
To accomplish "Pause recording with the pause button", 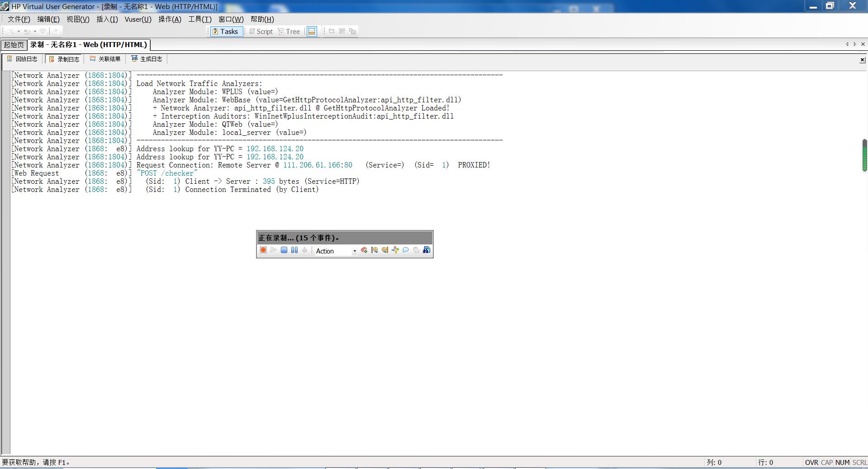I will [x=294, y=250].
